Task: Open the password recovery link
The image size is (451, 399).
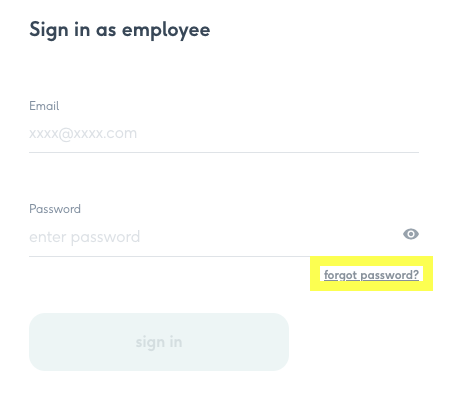Action: 371,275
